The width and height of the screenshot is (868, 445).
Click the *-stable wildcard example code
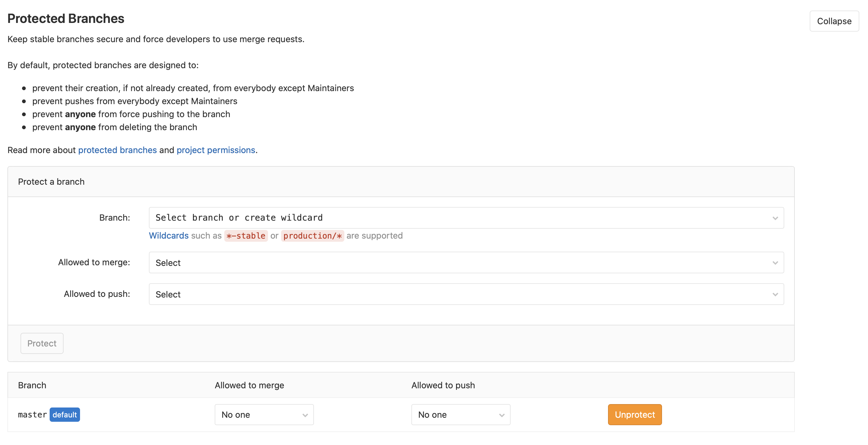[x=246, y=236]
